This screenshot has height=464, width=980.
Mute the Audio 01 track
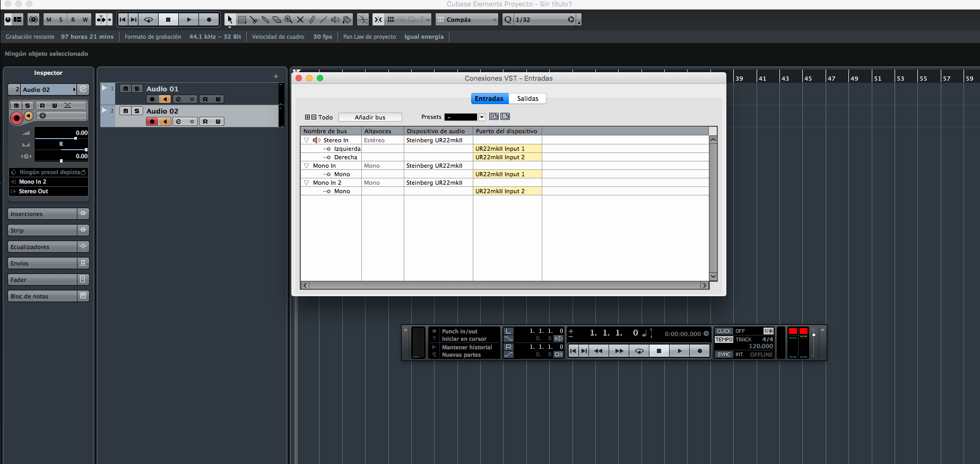click(x=125, y=89)
